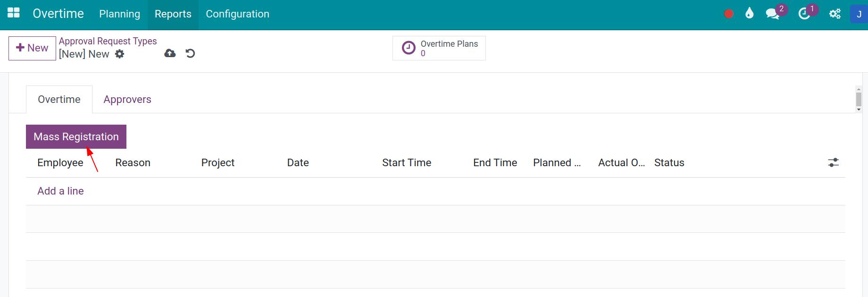This screenshot has height=297, width=868.
Task: Open the activities clock icon
Action: [804, 14]
